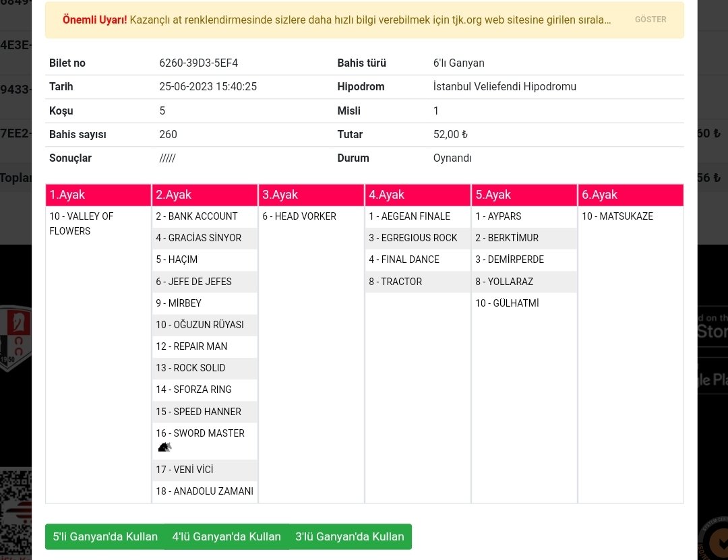The image size is (728, 560).
Task: Click the Misli value 1
Action: 435,111
